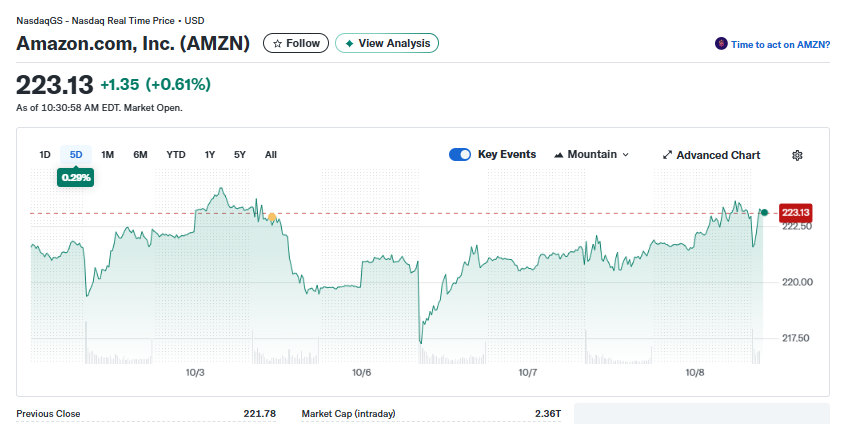This screenshot has height=424, width=846.
Task: Switch chart to 6M range
Action: 140,155
